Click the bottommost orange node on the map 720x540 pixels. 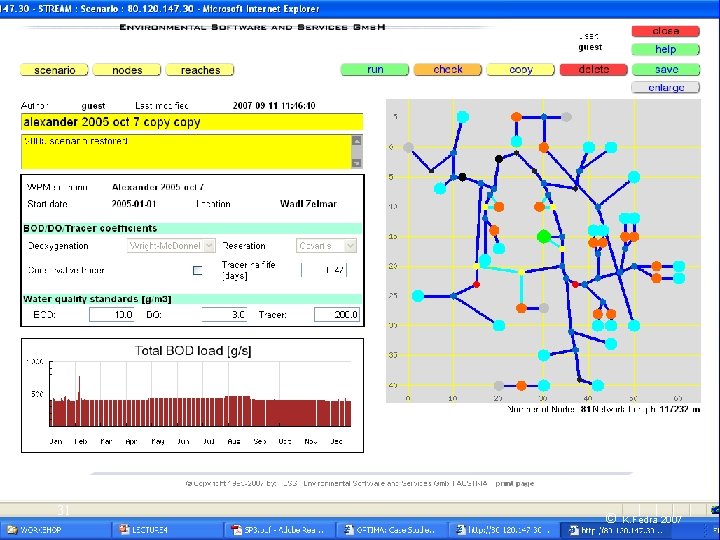click(x=521, y=385)
